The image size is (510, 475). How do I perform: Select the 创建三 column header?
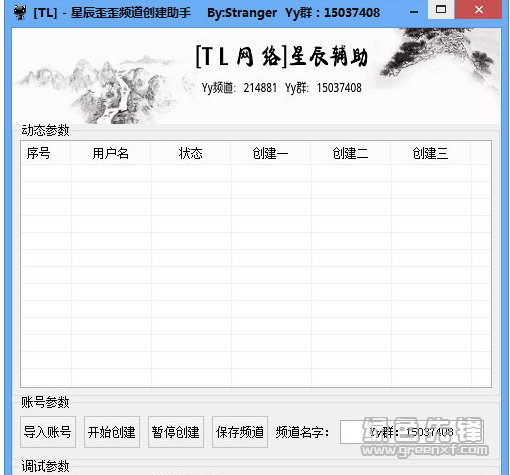click(x=431, y=153)
